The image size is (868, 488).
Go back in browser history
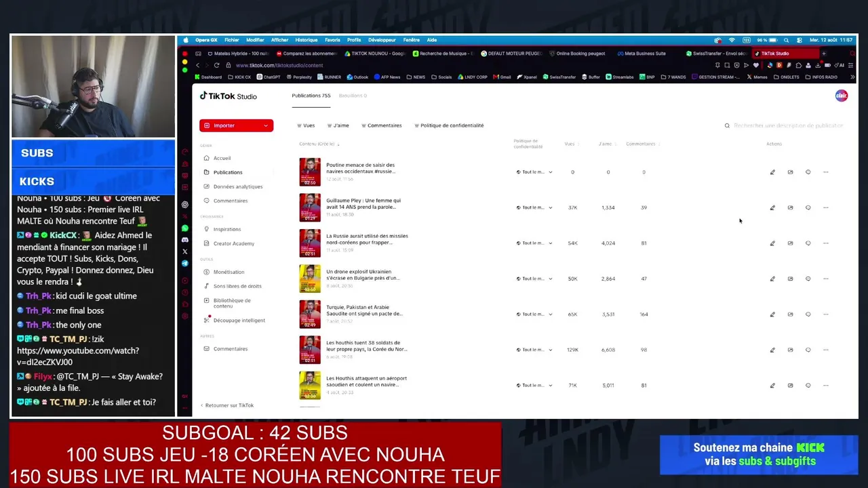[197, 65]
